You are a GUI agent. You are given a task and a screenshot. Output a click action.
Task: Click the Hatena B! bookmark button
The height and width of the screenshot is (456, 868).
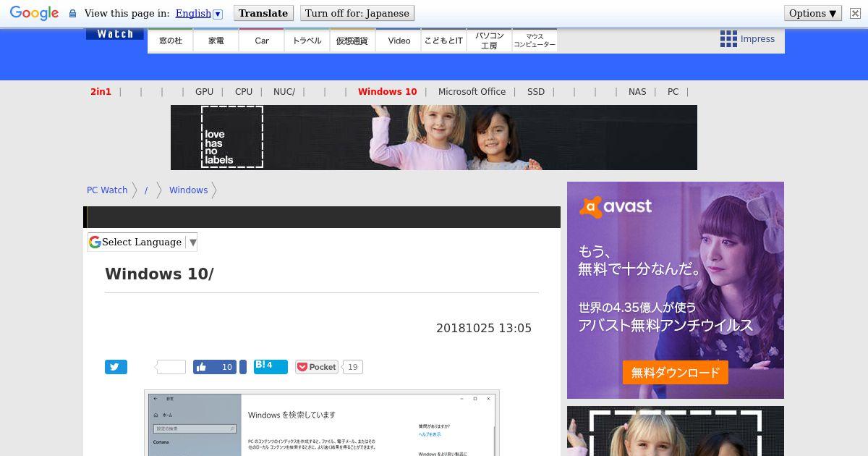click(271, 367)
